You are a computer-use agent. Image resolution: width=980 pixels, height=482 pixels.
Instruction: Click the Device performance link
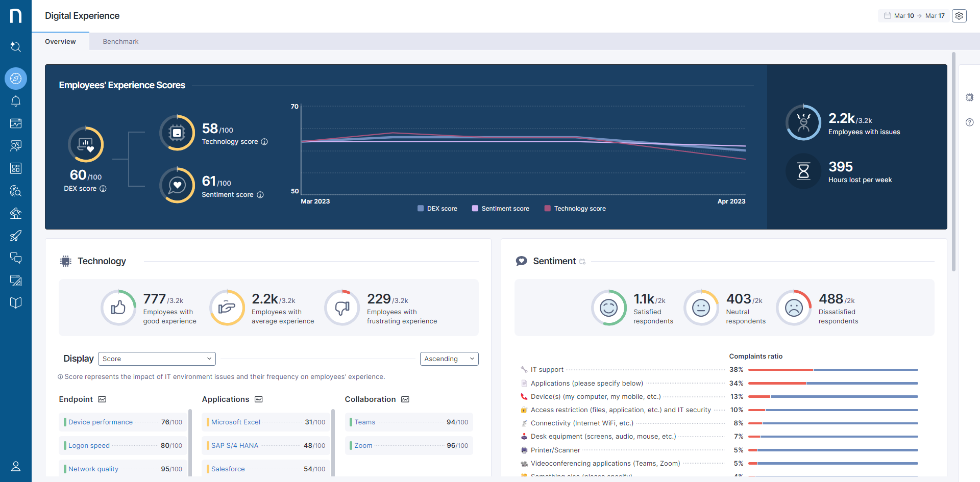point(101,422)
